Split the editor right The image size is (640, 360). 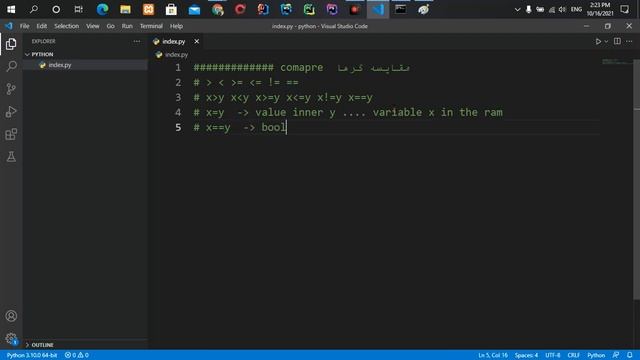(x=617, y=41)
